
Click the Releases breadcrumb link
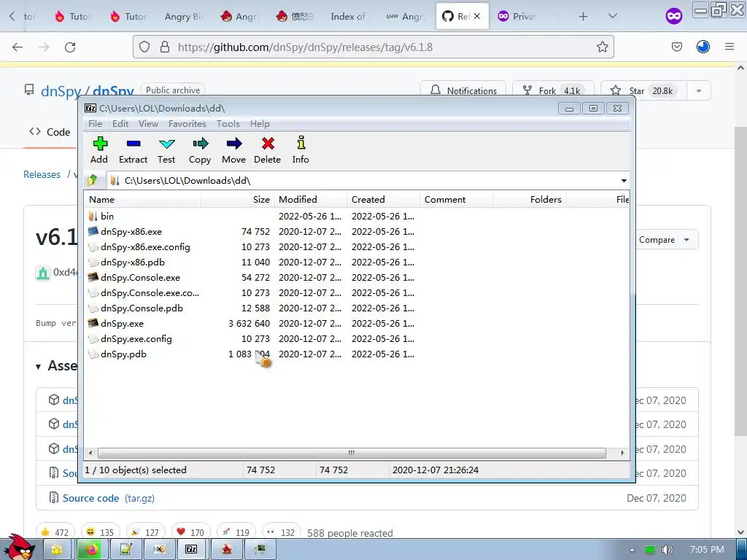(x=42, y=174)
